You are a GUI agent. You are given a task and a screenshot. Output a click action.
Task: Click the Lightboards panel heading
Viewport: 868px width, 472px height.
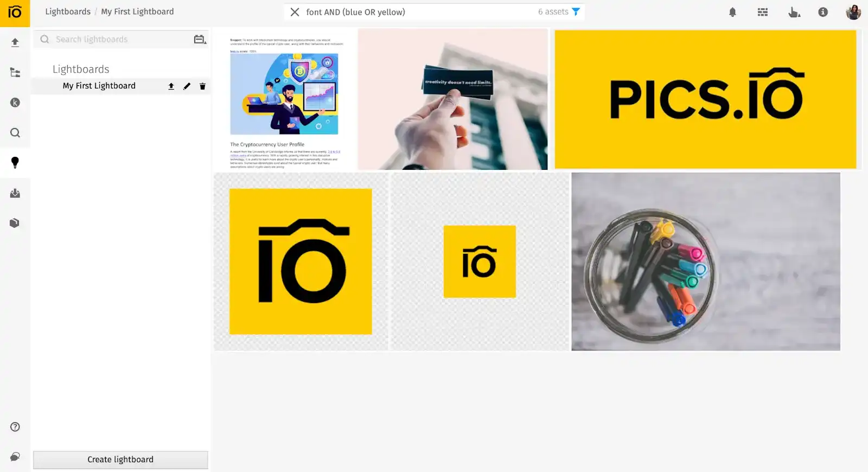point(81,69)
